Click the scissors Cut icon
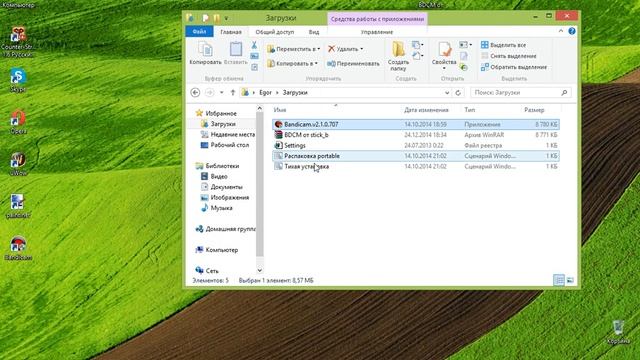 coord(254,45)
